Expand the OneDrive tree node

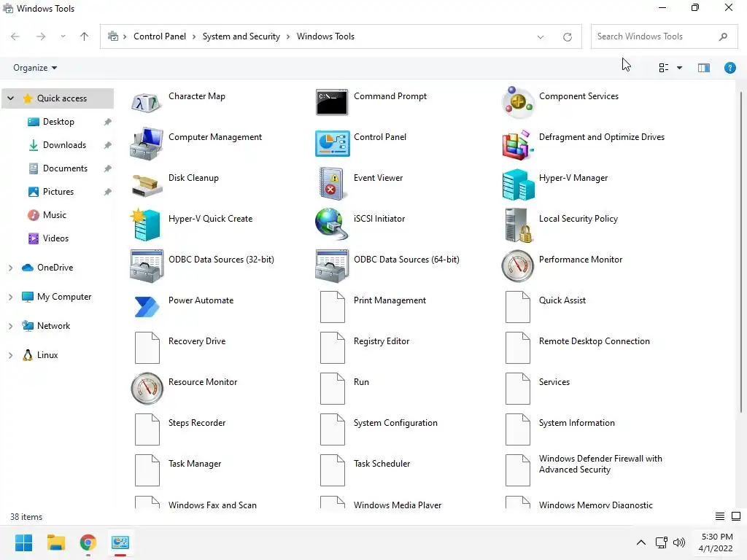(x=10, y=268)
